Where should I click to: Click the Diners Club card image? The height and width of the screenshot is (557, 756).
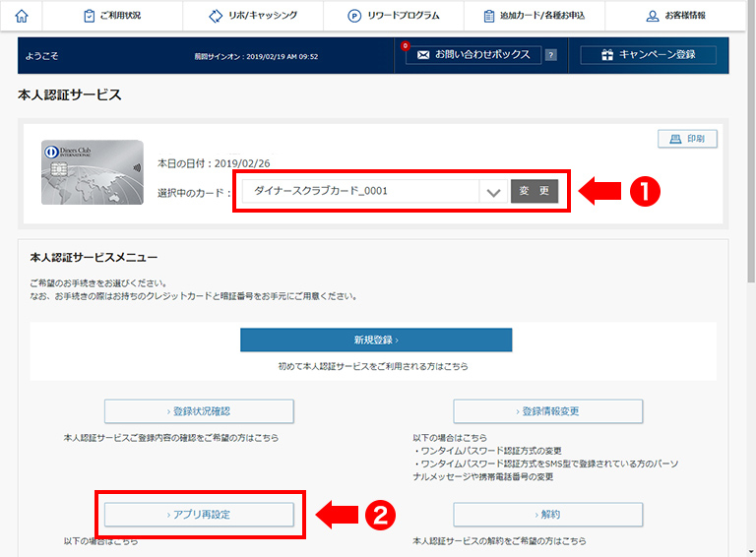[x=92, y=173]
